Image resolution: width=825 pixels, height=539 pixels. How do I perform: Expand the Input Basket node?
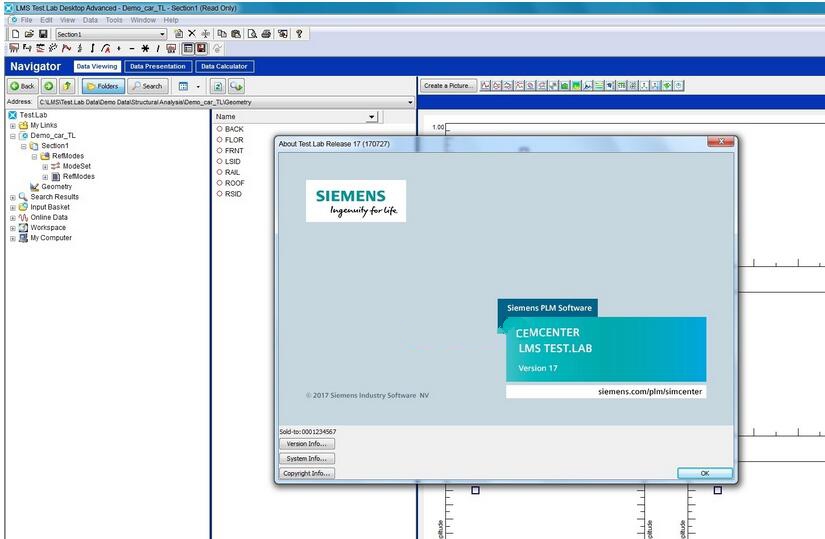coord(13,207)
